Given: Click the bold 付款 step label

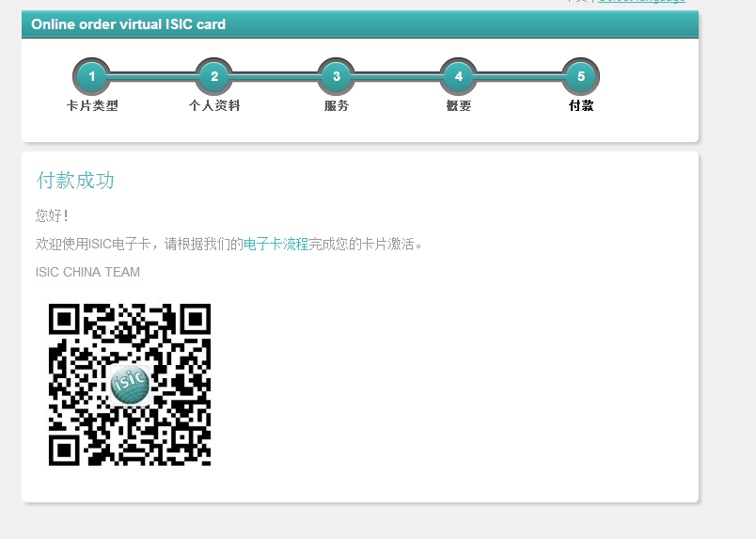Looking at the screenshot, I should (x=581, y=105).
